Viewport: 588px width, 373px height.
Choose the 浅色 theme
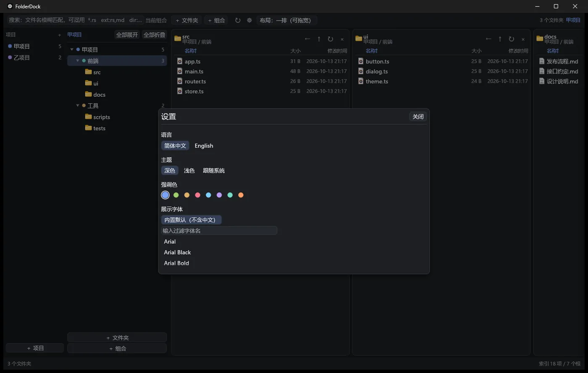click(189, 170)
